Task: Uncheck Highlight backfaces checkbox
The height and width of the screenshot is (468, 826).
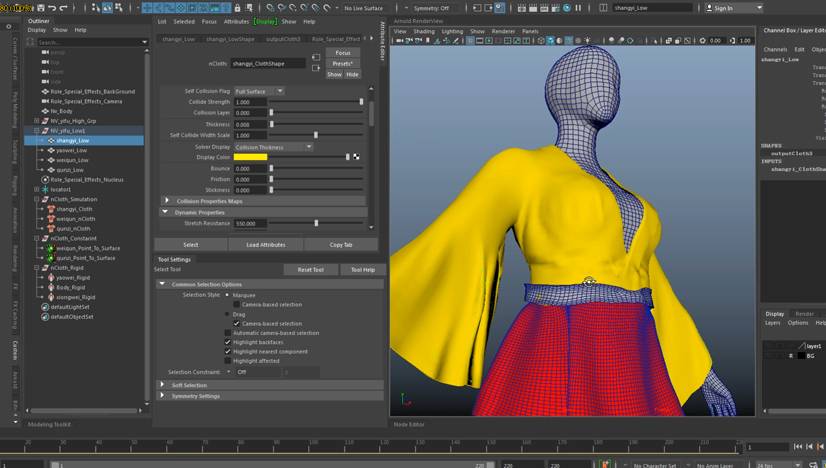Action: (x=228, y=343)
